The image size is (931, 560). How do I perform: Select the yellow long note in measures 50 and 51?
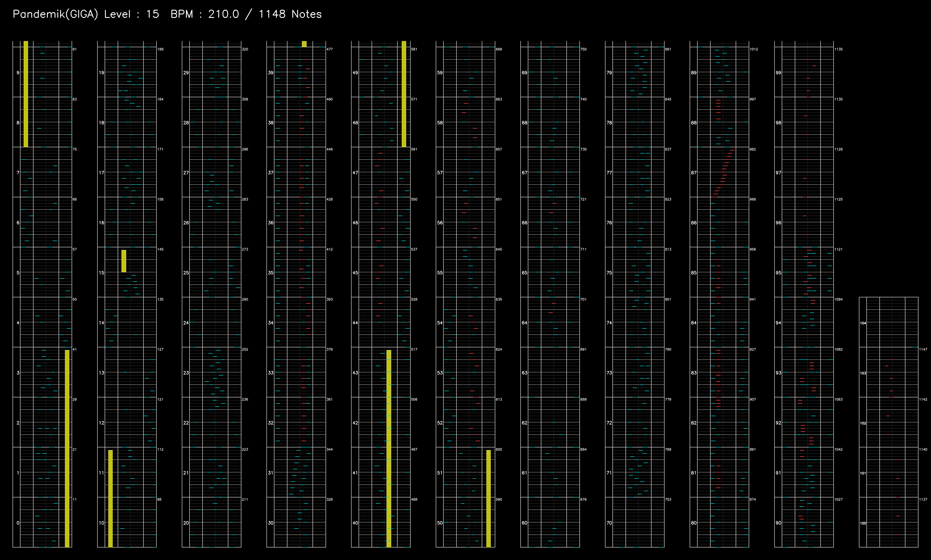point(489,499)
